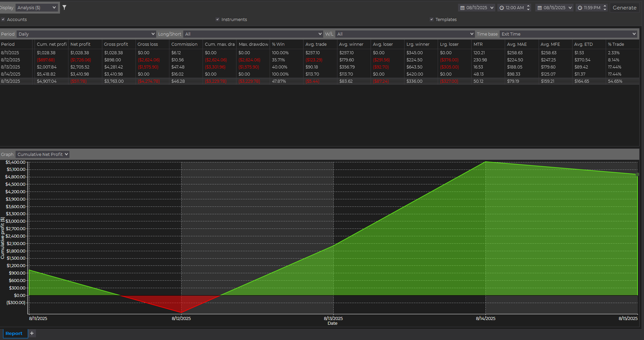Screen dimensions: 644x340
Task: Open the W/L All dropdown
Action: (x=405, y=34)
